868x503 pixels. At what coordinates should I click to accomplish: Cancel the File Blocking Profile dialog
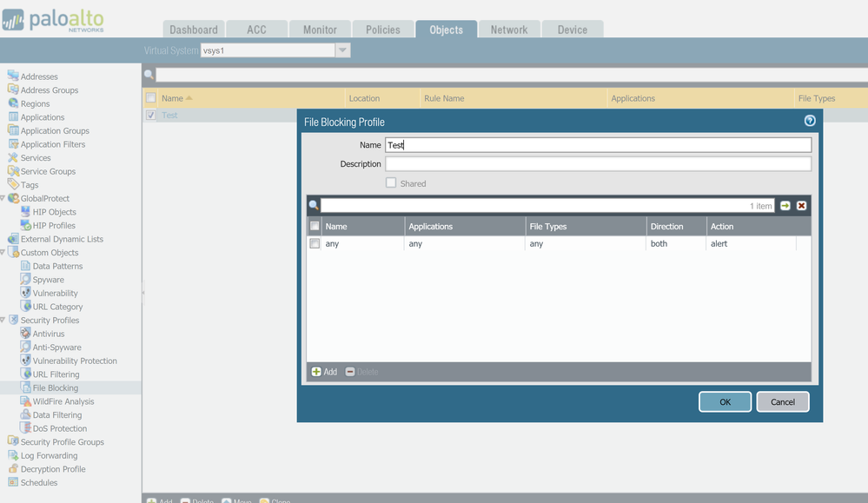(782, 401)
